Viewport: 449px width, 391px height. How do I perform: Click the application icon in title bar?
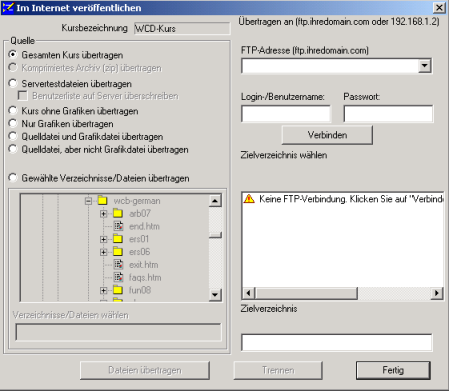pos(8,7)
